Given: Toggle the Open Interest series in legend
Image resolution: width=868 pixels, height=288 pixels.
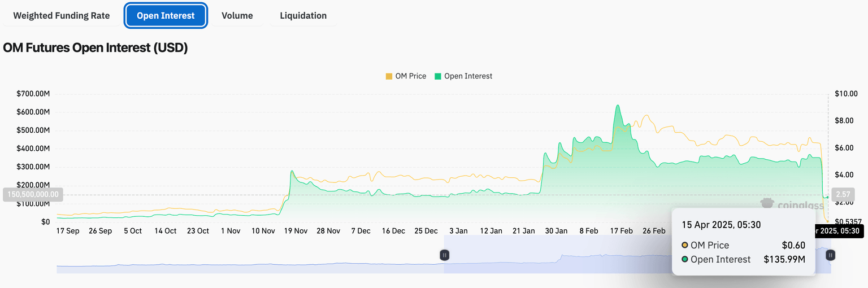Looking at the screenshot, I should pyautogui.click(x=463, y=76).
